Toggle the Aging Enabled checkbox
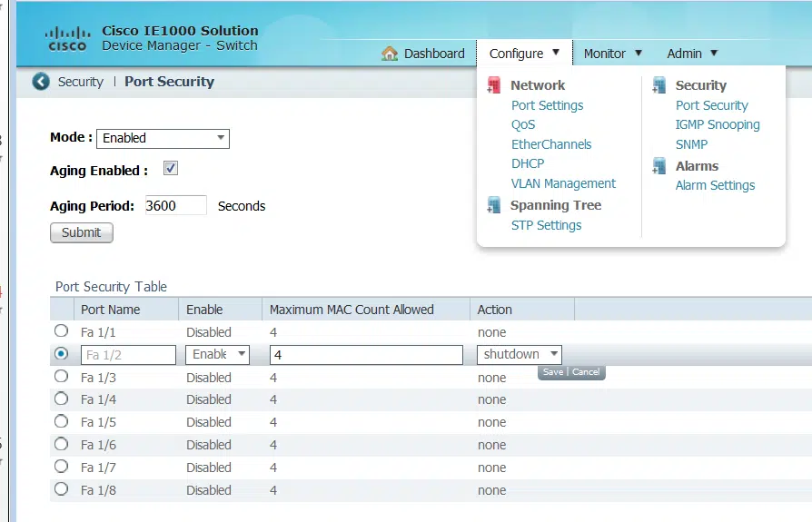 (x=171, y=168)
